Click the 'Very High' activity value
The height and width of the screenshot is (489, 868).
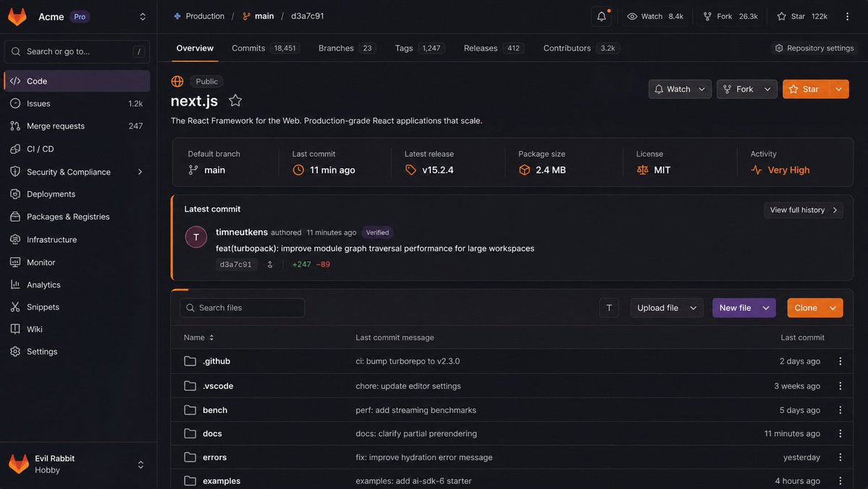tap(788, 170)
